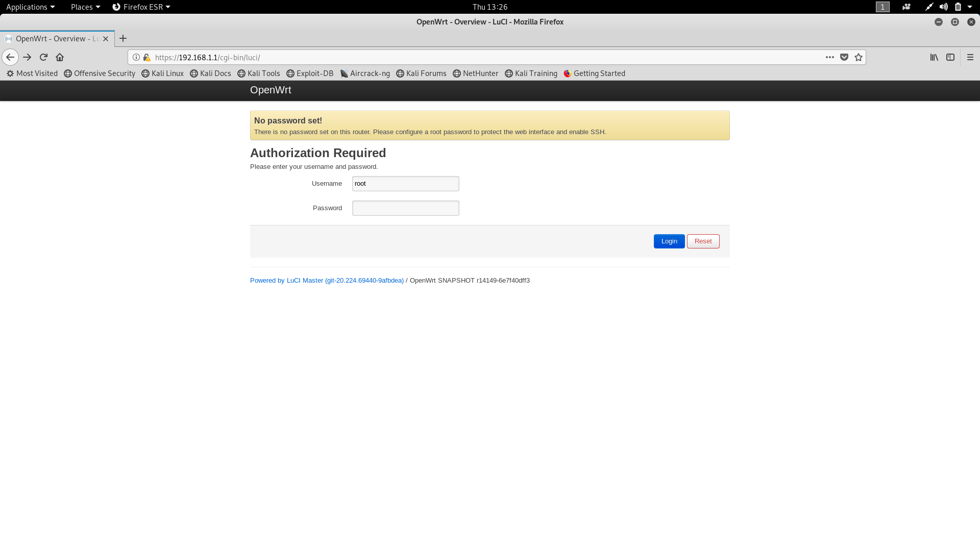Open the Places menu
The height and width of the screenshot is (551, 980).
[x=85, y=7]
